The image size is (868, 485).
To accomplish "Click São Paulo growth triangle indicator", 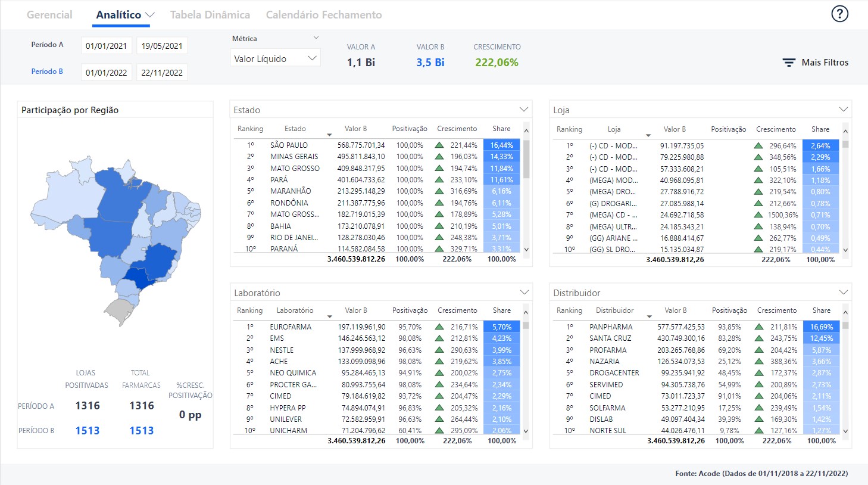I will [x=439, y=145].
